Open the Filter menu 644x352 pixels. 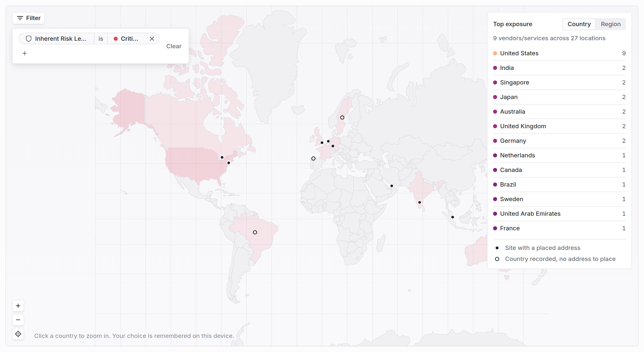pyautogui.click(x=28, y=18)
